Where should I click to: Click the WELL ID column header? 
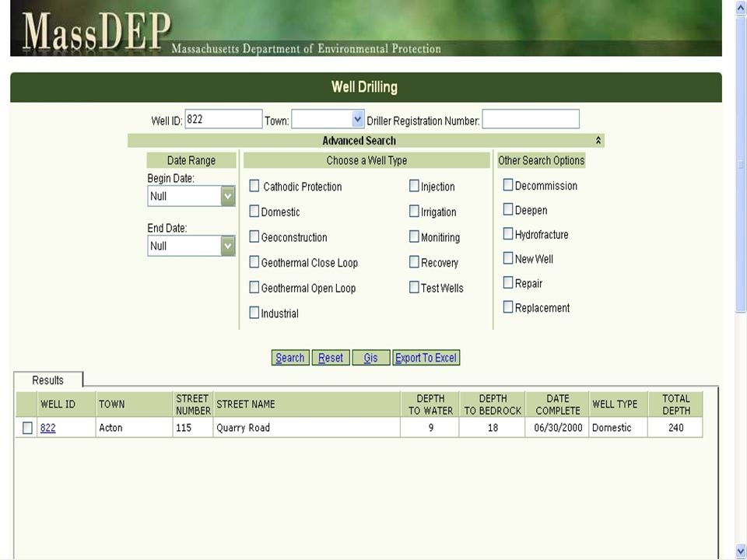[x=66, y=404]
